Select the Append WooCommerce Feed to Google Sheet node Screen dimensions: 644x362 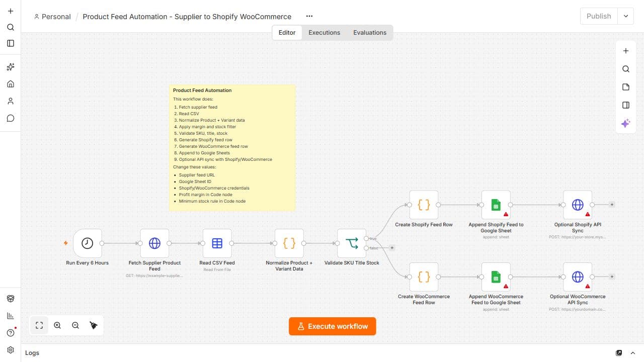(x=496, y=277)
